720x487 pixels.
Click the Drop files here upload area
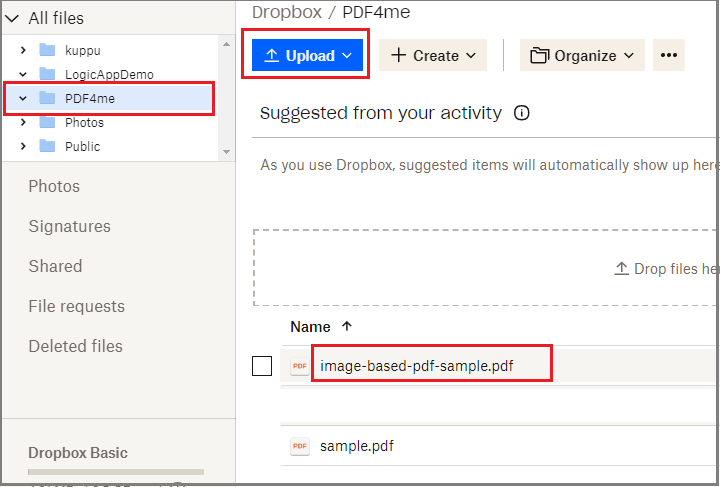486,268
